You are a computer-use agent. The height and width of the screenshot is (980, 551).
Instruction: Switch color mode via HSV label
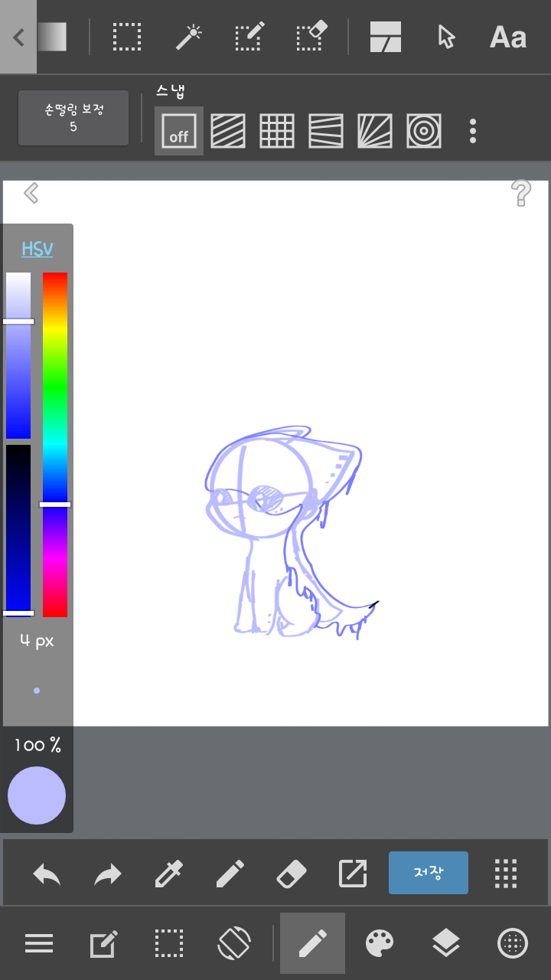[x=37, y=249]
